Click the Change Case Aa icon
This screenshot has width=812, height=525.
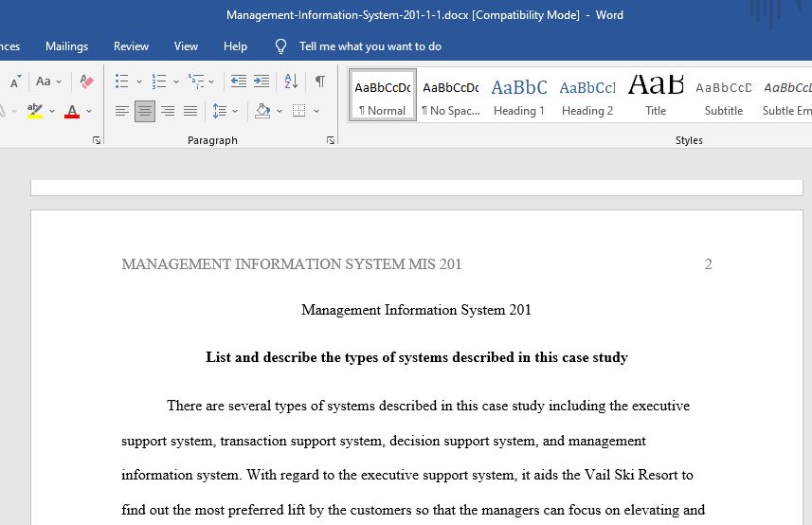coord(43,81)
